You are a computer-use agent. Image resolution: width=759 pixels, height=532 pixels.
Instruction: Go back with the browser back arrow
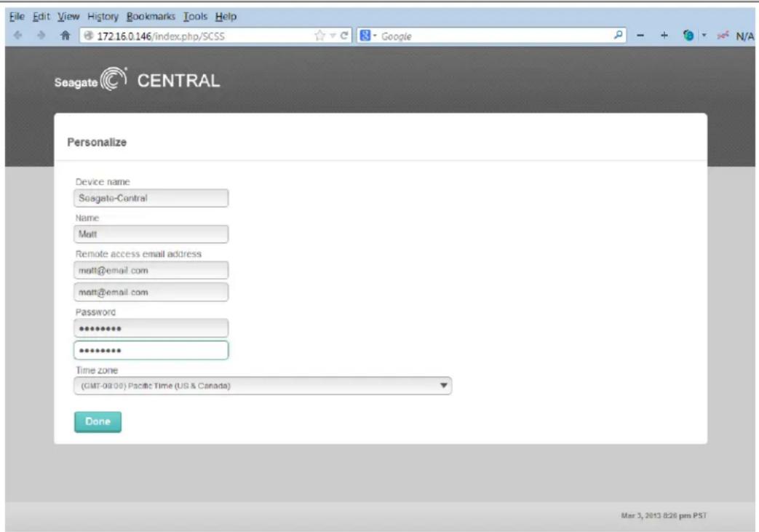18,36
